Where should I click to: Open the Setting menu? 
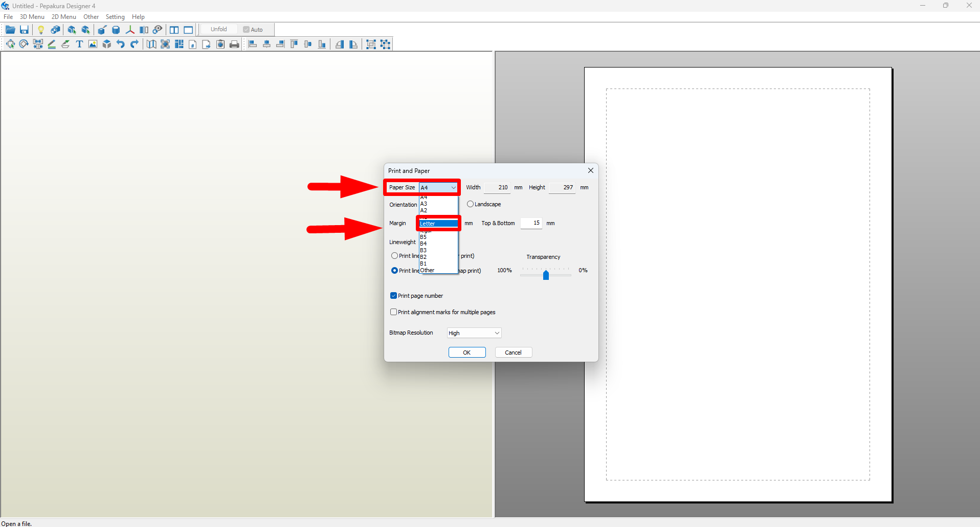[115, 17]
